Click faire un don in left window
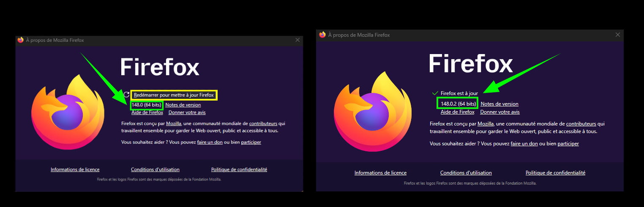The height and width of the screenshot is (207, 644). pos(210,142)
